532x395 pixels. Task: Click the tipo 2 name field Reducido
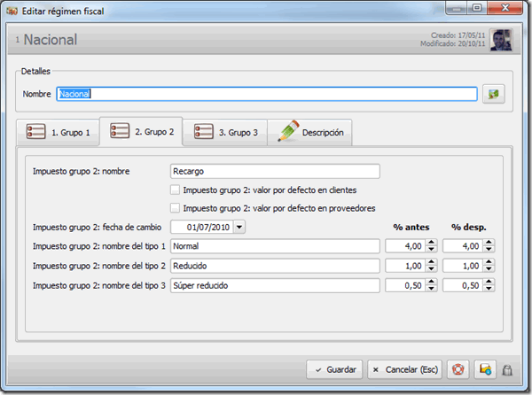pos(275,266)
